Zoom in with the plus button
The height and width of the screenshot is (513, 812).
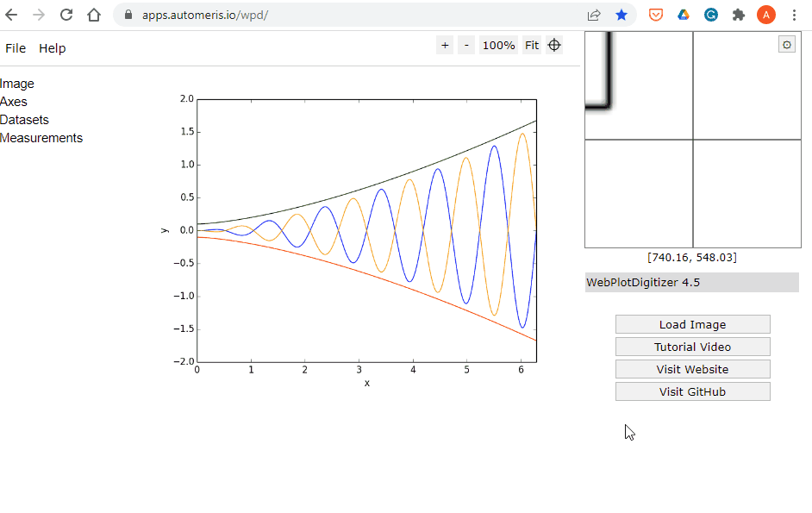click(445, 46)
